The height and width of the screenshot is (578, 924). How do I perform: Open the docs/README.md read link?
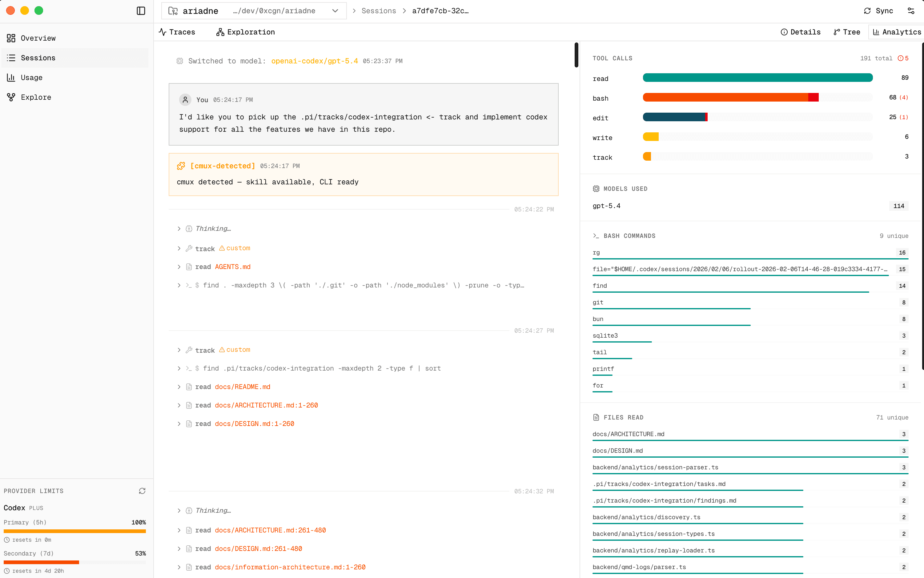click(242, 387)
